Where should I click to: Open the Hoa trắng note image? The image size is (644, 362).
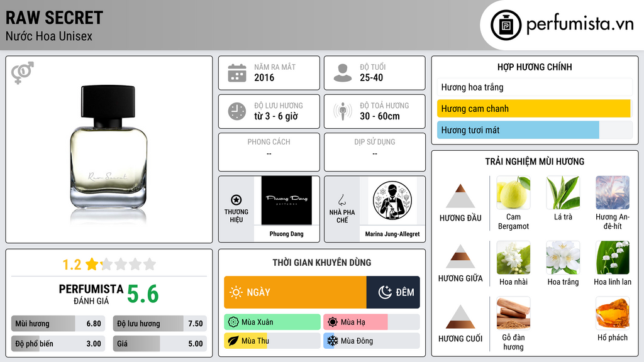click(563, 258)
